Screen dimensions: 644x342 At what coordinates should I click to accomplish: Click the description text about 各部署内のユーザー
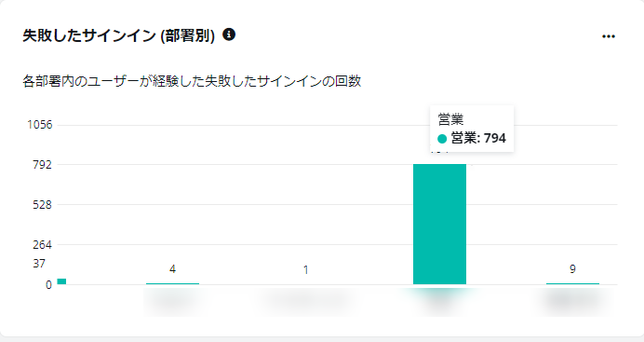pos(192,81)
